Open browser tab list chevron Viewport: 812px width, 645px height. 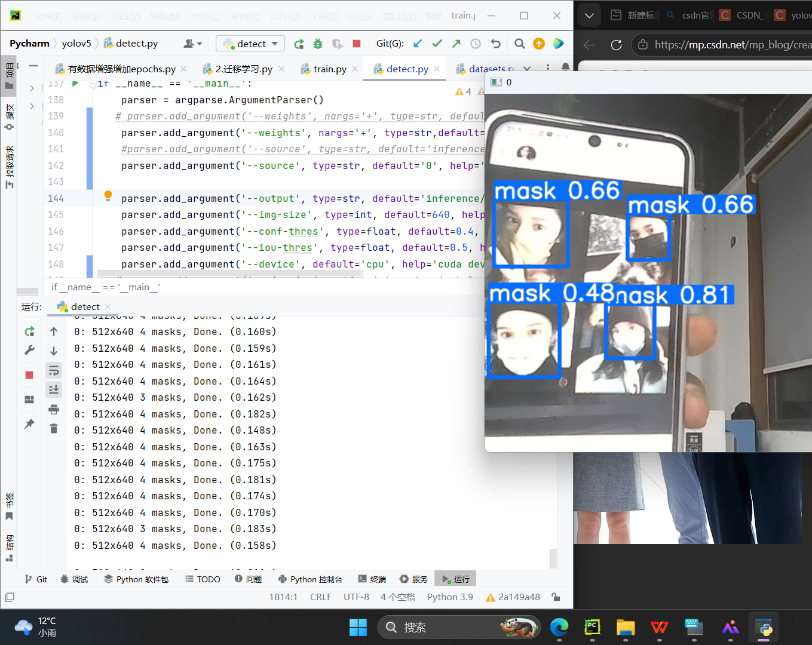(x=589, y=16)
